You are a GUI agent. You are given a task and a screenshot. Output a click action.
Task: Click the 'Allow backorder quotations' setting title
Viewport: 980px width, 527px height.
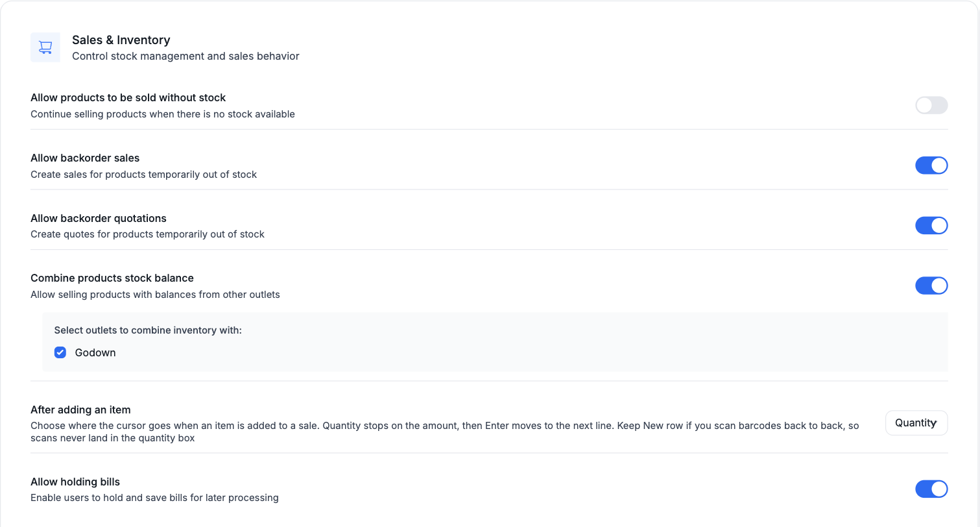(99, 218)
